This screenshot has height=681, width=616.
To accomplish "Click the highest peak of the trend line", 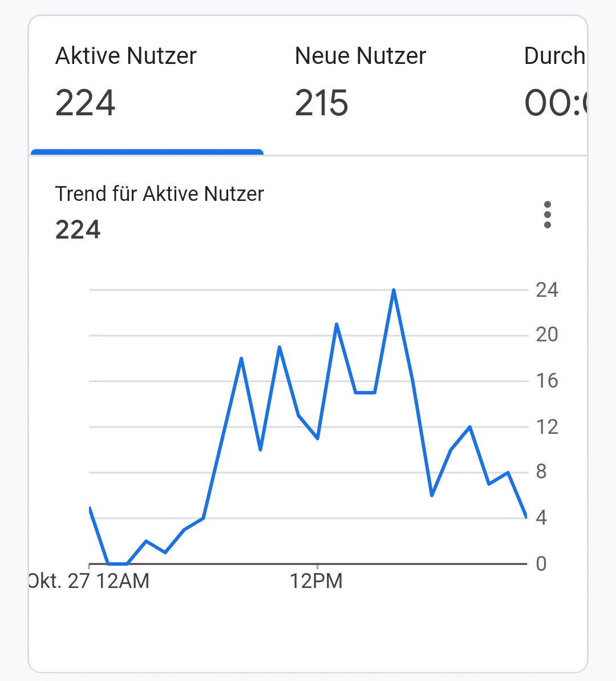I will (x=394, y=291).
